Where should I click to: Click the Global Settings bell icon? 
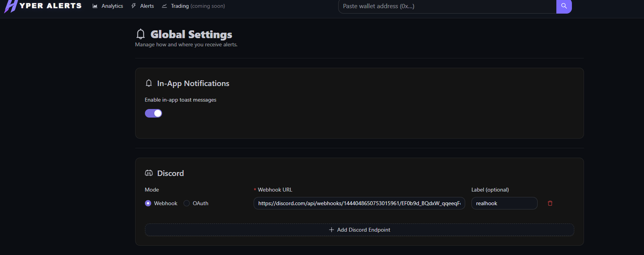point(141,34)
